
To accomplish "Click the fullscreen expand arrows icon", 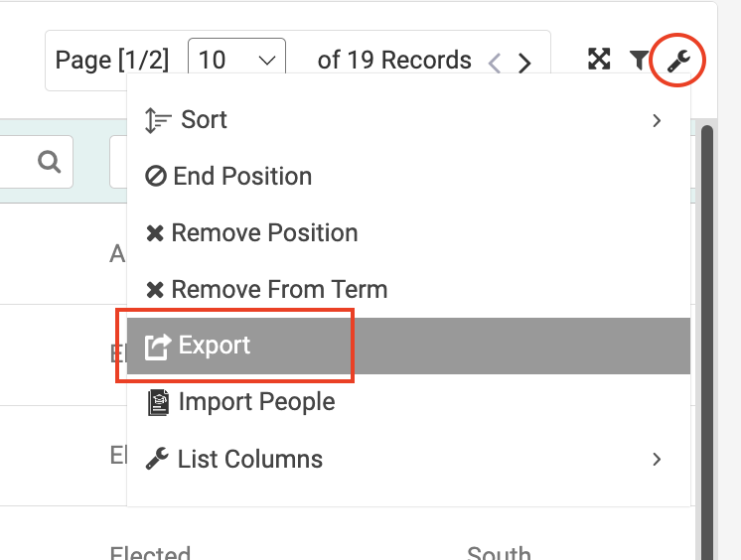I will click(x=599, y=59).
